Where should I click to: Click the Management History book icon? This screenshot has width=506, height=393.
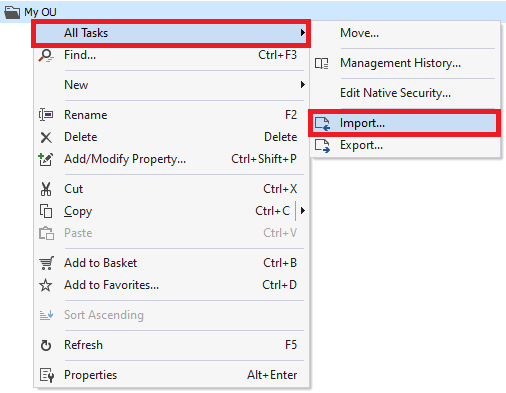322,63
